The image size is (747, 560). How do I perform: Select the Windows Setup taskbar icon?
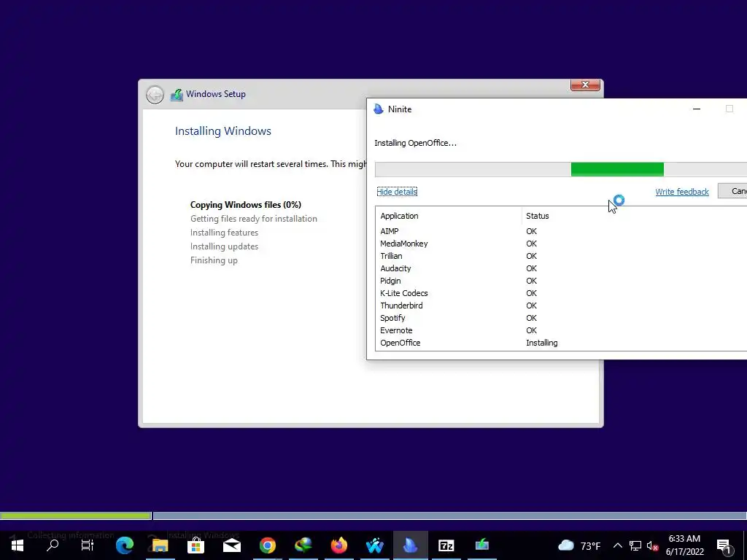click(x=482, y=544)
